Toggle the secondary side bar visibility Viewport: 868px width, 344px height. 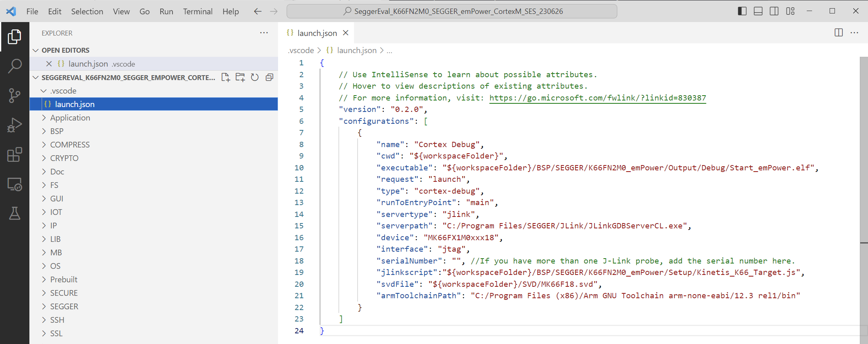point(774,11)
